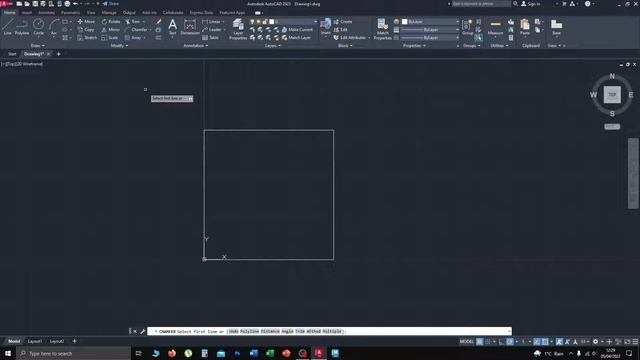Click the Sign In button
This screenshot has width=640, height=360.
(x=531, y=4)
